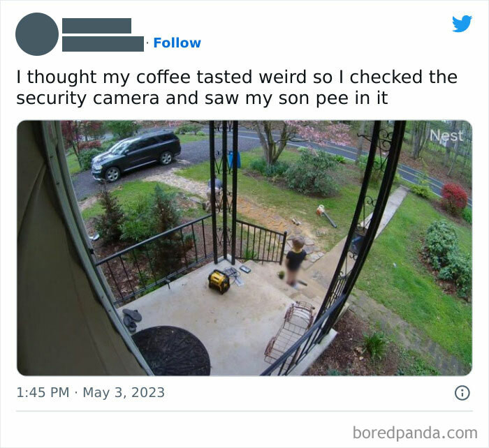Click the sandals near the doormat
The image size is (489, 448).
pos(131,320)
